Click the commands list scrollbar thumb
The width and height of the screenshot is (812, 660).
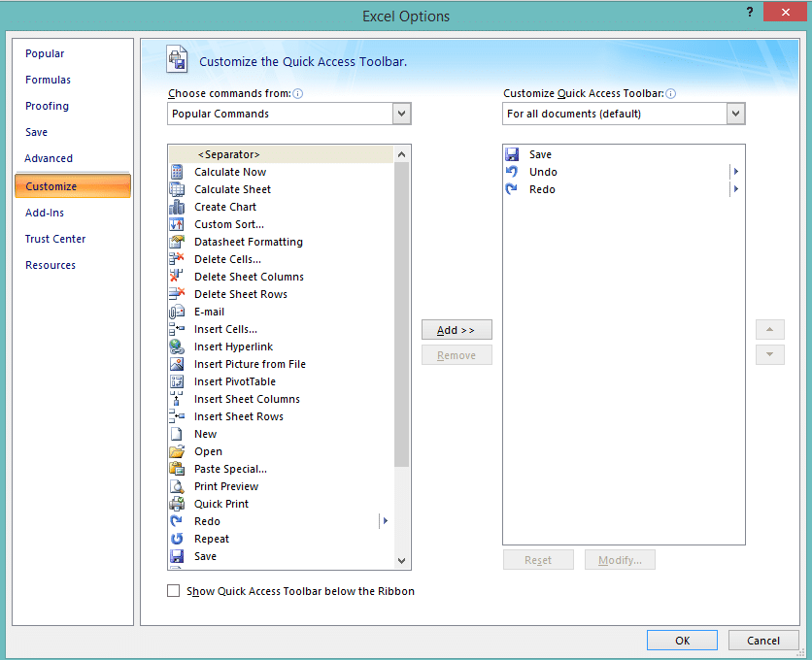pyautogui.click(x=401, y=314)
